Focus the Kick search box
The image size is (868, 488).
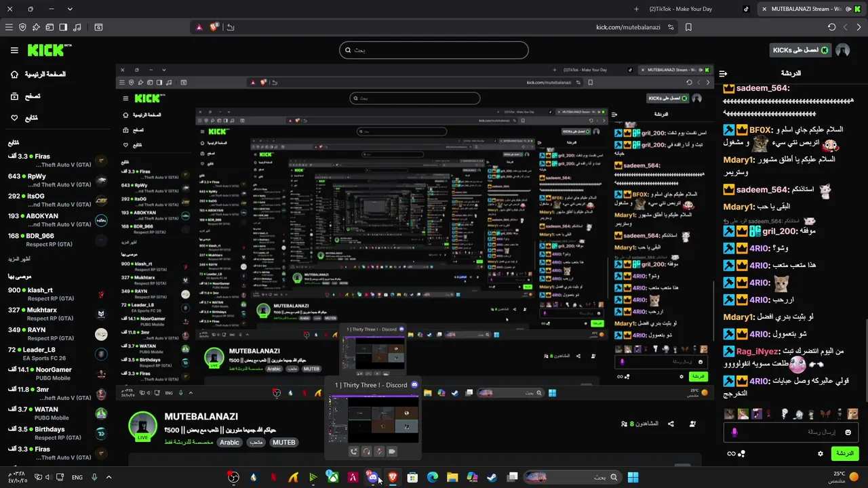434,50
